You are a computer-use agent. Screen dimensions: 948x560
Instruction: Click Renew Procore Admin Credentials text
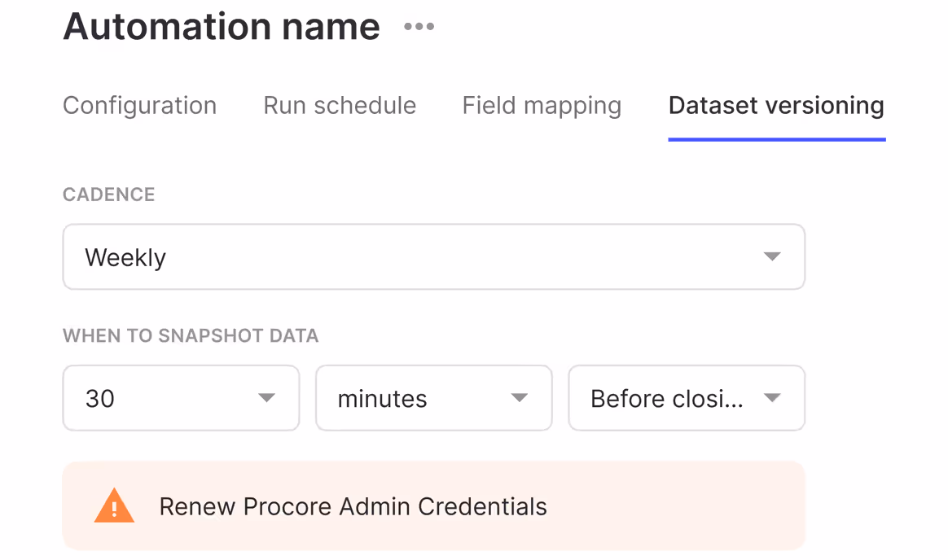click(353, 507)
